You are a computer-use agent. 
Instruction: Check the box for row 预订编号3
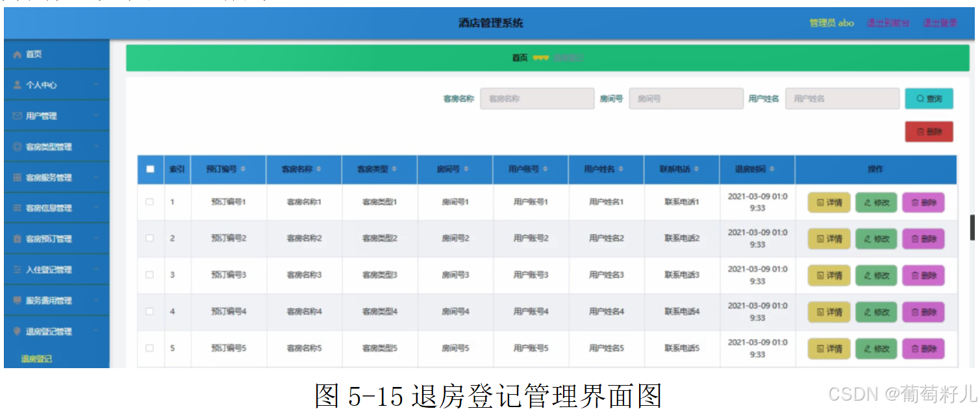coord(150,275)
